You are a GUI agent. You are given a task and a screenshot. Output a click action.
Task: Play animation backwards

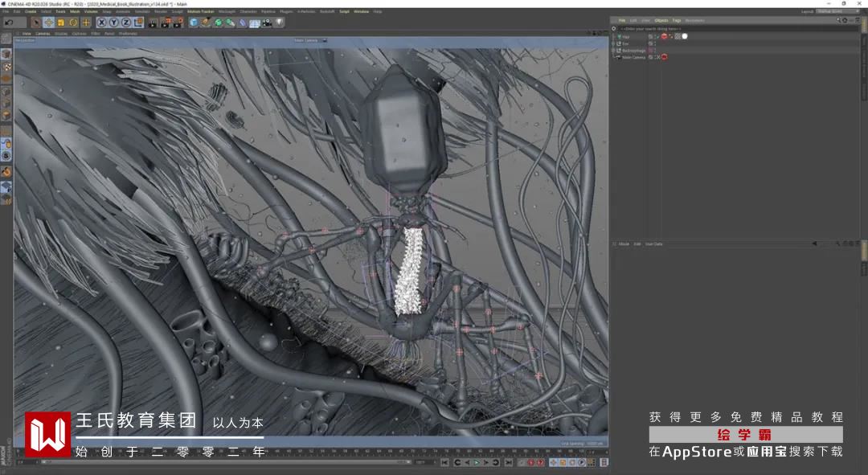click(467, 462)
